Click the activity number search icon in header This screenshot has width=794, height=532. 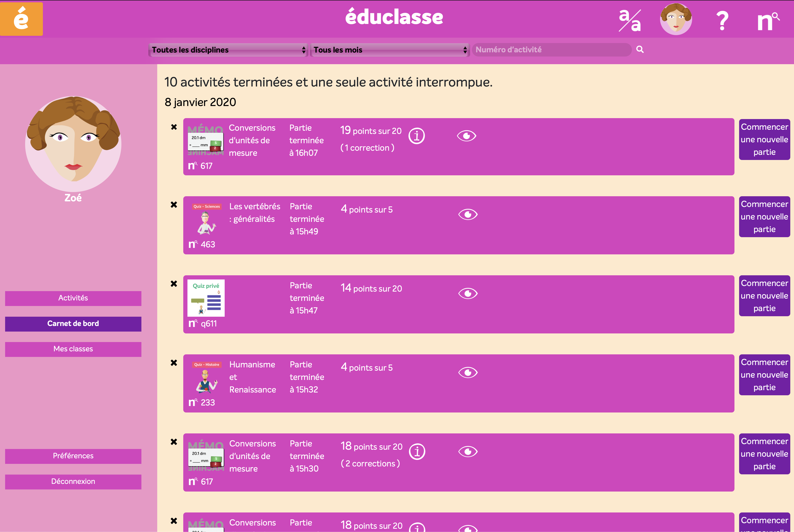[768, 21]
